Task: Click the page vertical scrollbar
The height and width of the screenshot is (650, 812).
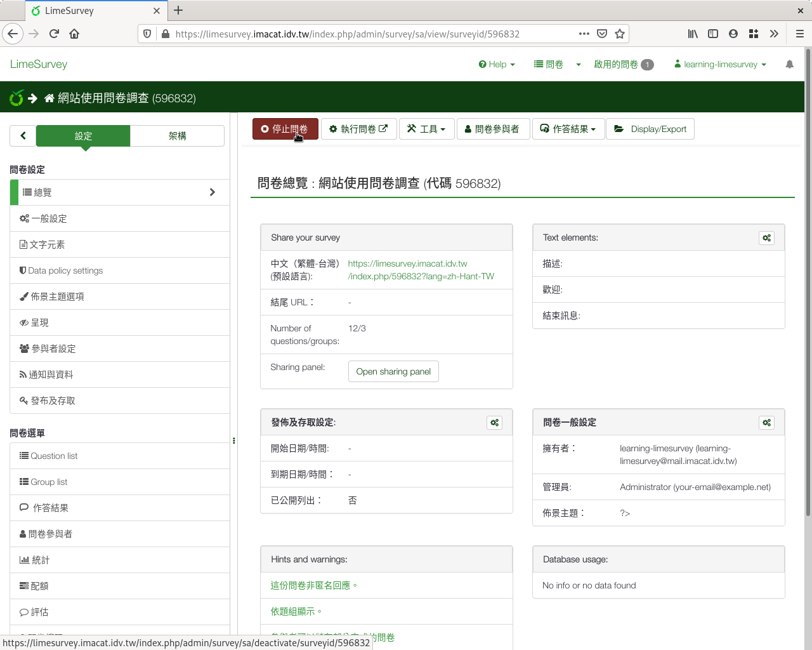Action: (808, 282)
